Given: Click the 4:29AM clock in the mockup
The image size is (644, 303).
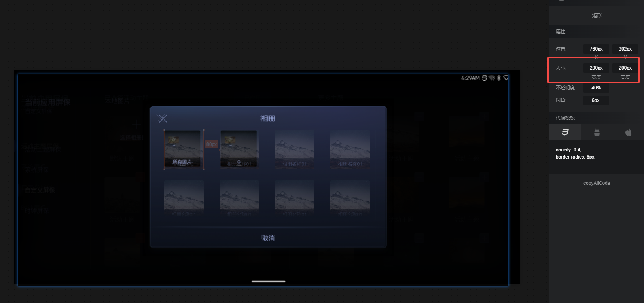Looking at the screenshot, I should pyautogui.click(x=470, y=78).
